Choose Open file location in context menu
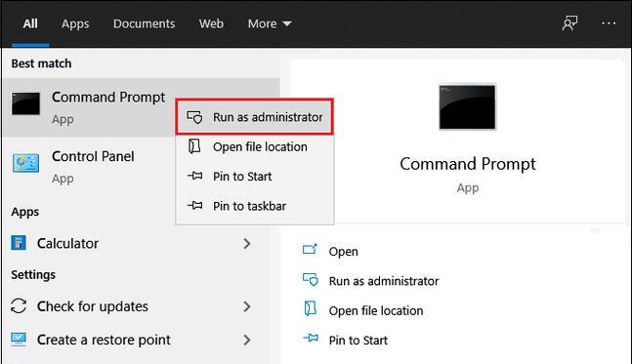The image size is (632, 364). click(x=255, y=147)
